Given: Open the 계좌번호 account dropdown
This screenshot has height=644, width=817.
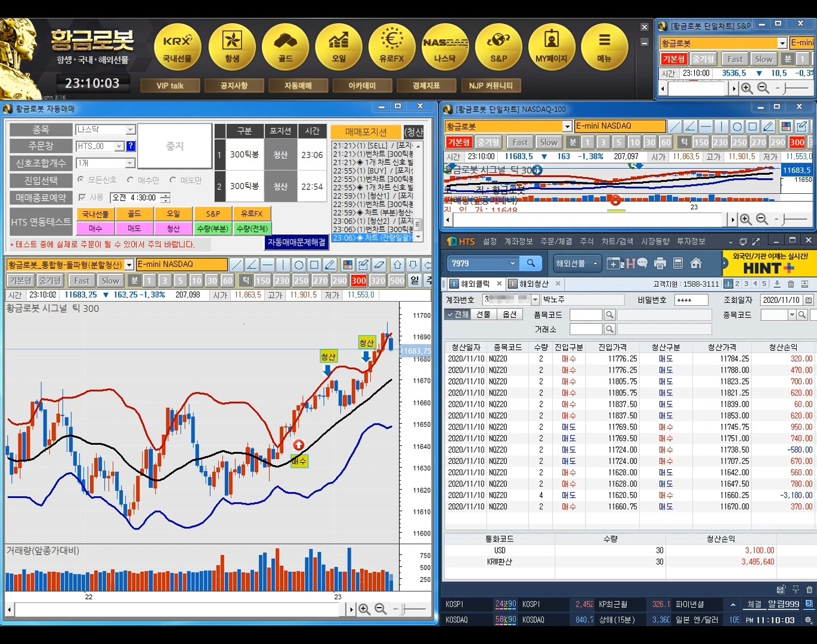Looking at the screenshot, I should pyautogui.click(x=535, y=299).
